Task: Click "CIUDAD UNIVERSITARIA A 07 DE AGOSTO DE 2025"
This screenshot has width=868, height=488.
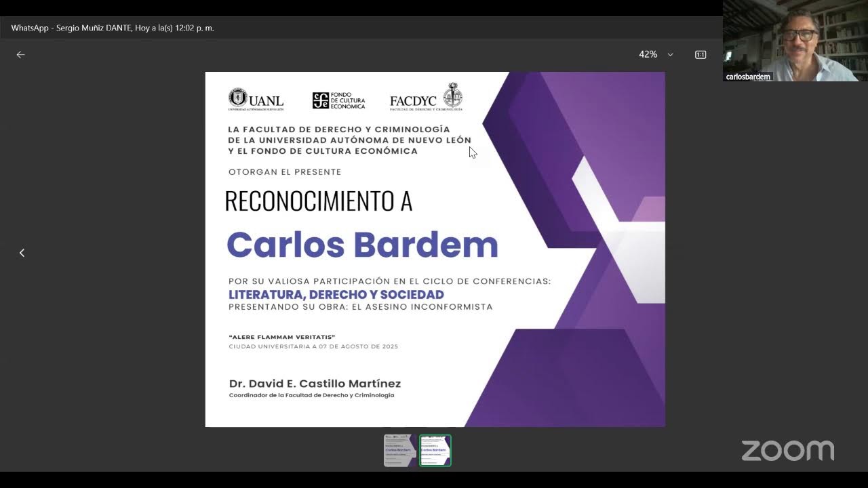Action: 313,346
